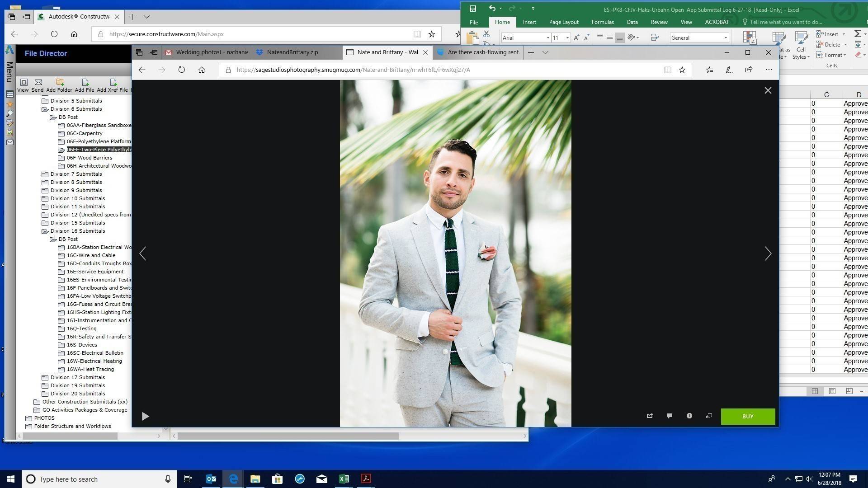Open the photo comments icon
This screenshot has width=868, height=488.
[x=670, y=416]
